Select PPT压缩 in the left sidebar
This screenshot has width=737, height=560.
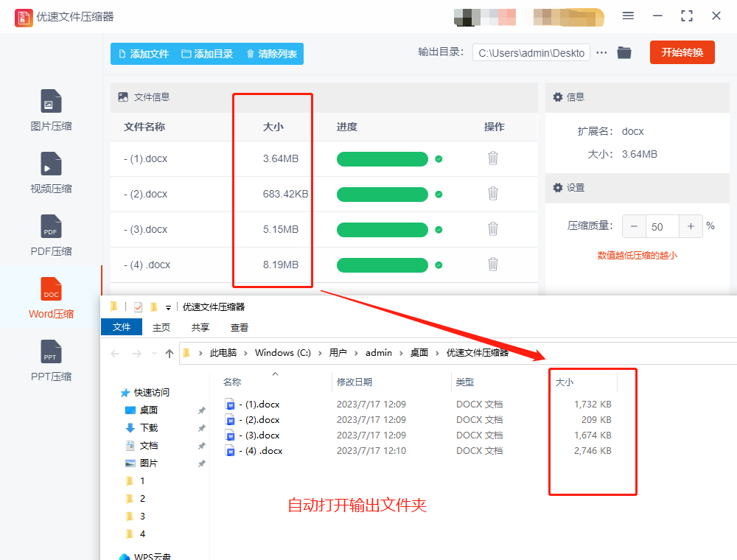[x=50, y=360]
